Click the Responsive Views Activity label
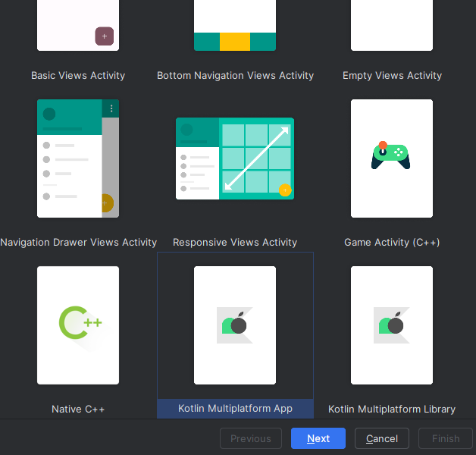Image resolution: width=476 pixels, height=455 pixels. tap(235, 242)
